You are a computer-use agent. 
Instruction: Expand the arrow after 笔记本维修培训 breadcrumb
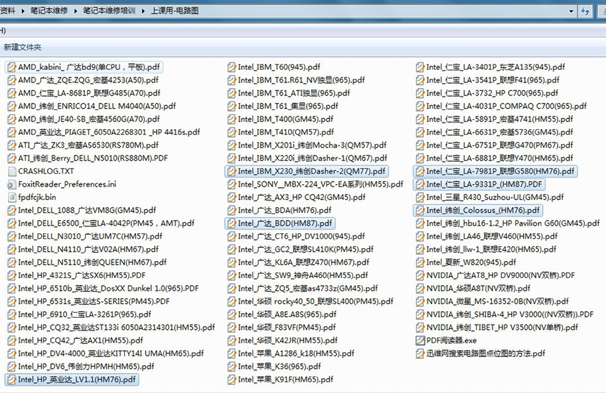pos(143,11)
